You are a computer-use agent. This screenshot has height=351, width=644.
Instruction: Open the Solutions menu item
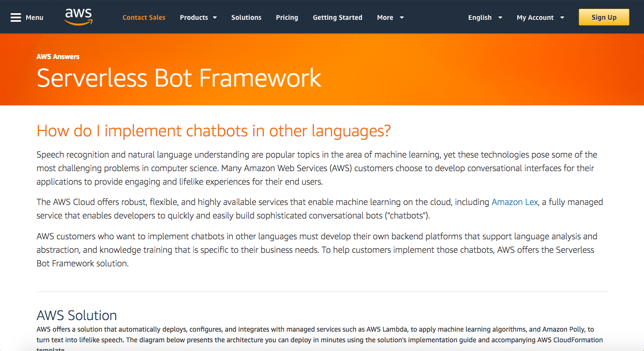click(x=246, y=17)
